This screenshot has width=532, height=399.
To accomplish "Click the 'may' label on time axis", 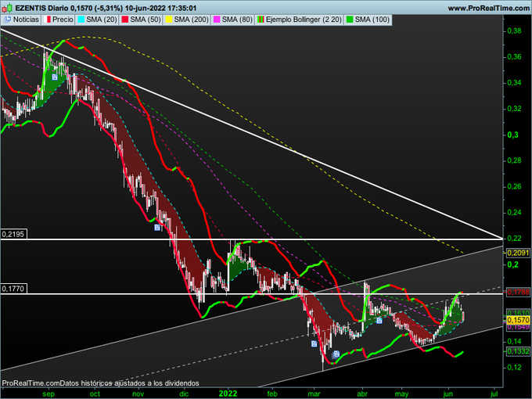I will pos(401,394).
